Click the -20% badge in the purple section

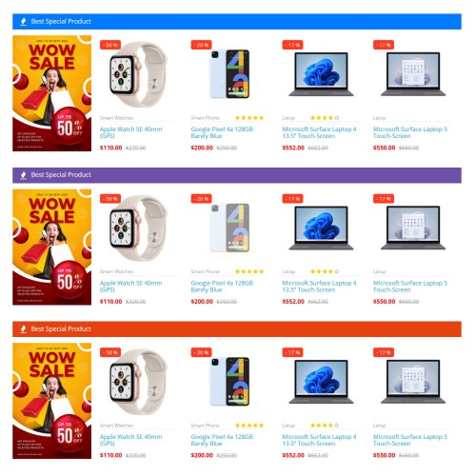(201, 199)
